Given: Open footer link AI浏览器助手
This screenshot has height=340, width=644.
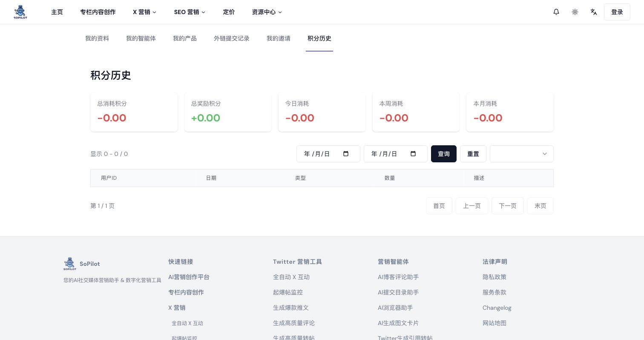Looking at the screenshot, I should [395, 308].
